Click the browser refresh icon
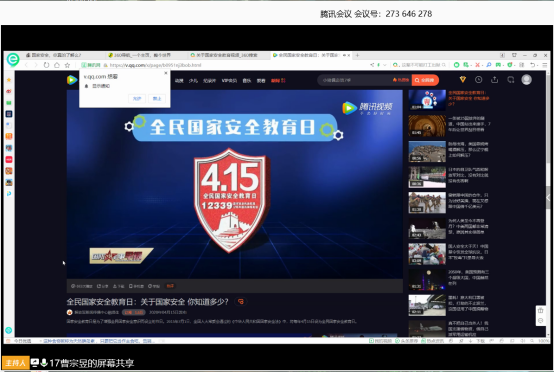The width and height of the screenshot is (554, 372). click(x=46, y=65)
